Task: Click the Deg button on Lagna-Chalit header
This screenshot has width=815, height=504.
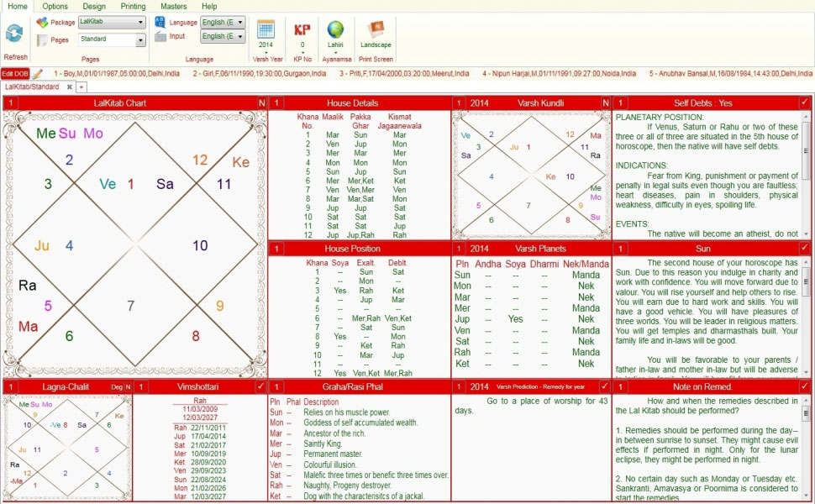Action: pos(117,386)
